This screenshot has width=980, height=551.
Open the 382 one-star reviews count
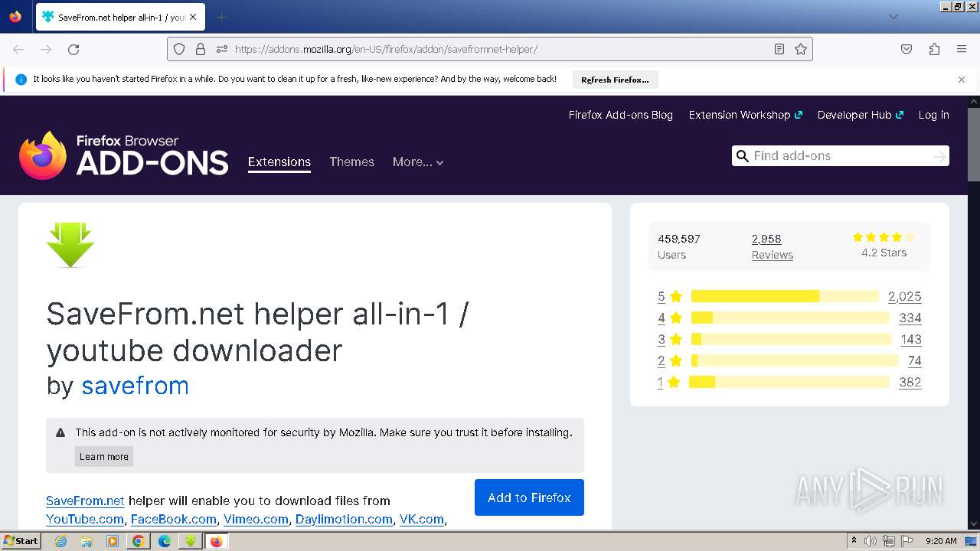tap(910, 382)
